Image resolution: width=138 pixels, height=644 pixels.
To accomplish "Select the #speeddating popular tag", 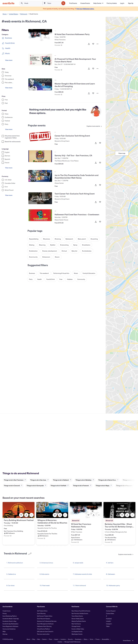I will point(34,239).
